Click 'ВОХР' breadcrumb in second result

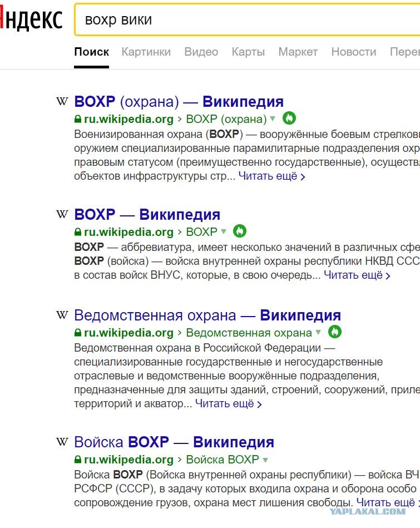(x=202, y=232)
